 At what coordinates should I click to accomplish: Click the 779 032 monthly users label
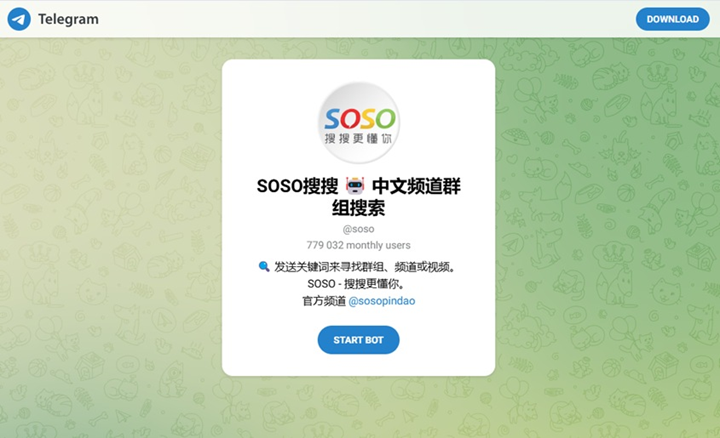coord(358,245)
